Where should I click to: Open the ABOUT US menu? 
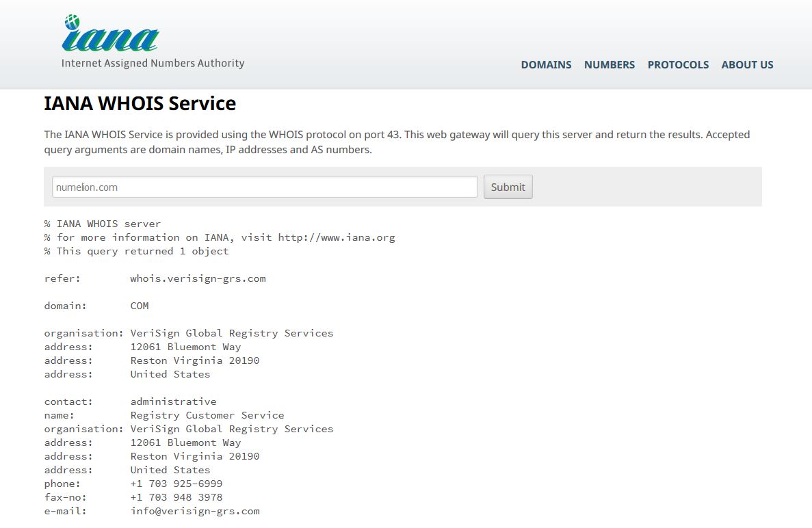pos(747,65)
